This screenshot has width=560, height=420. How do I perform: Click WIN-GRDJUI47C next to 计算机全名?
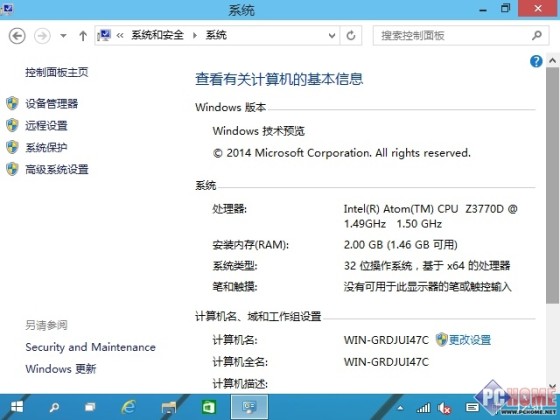[386, 362]
